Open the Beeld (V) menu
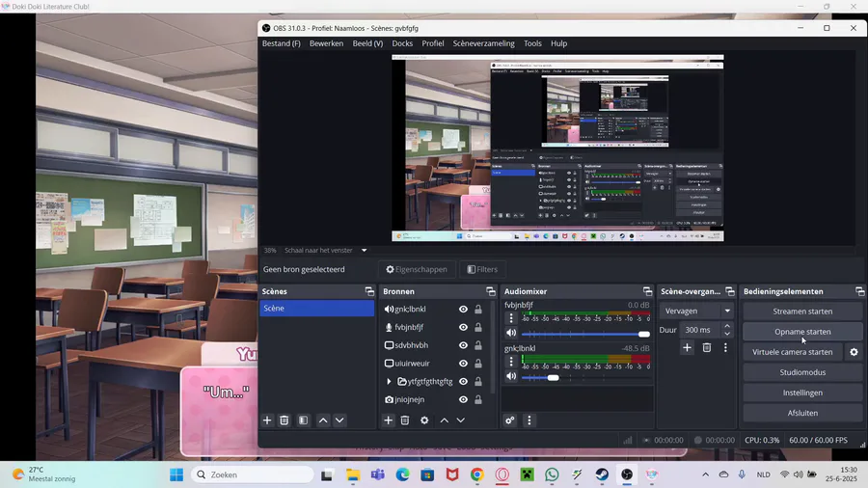This screenshot has height=488, width=868. (367, 43)
